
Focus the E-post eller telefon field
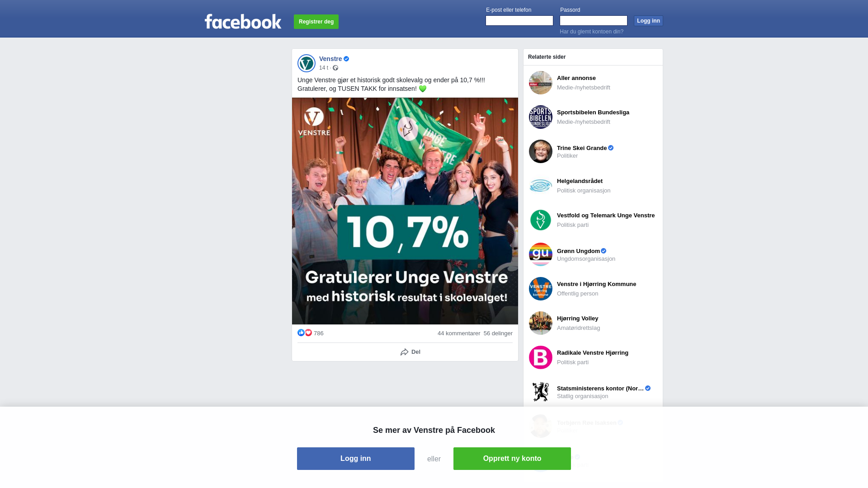tap(519, 20)
